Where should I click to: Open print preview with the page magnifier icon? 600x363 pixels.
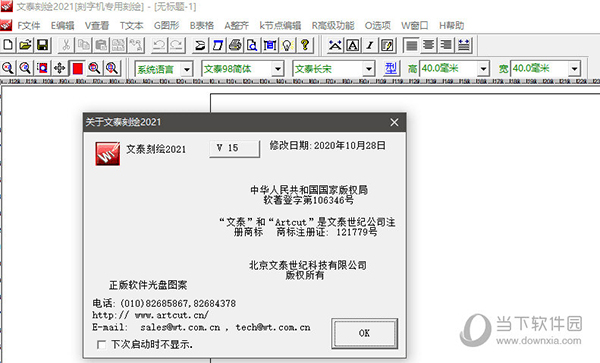tap(252, 45)
